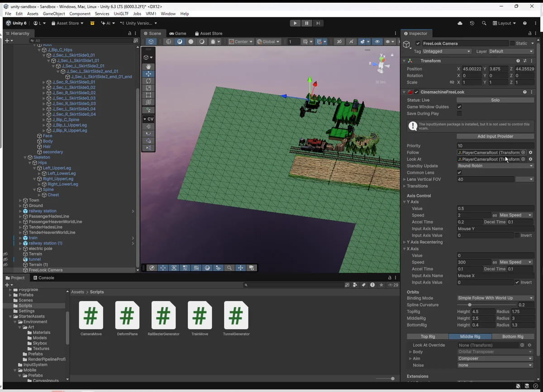Image resolution: width=543 pixels, height=392 pixels.
Task: Toggle the Game Window Guides checkbox
Action: click(459, 107)
